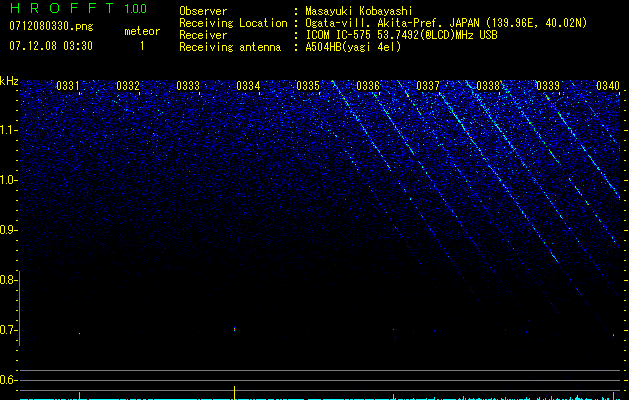Click the 0.9 kHz axis label
Viewport: 629px width, 400px height.
point(8,230)
